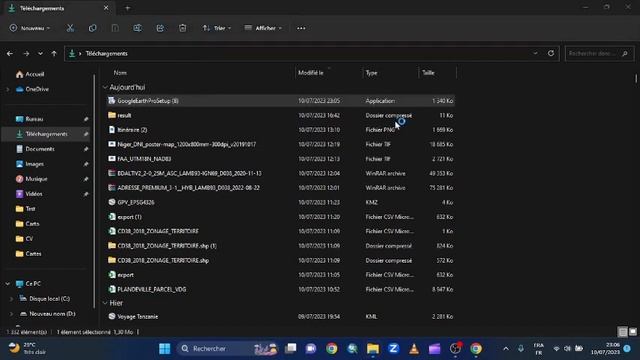Viewport: 640px width, 360px height.
Task: Go up one folder level arrow
Action: (x=54, y=53)
